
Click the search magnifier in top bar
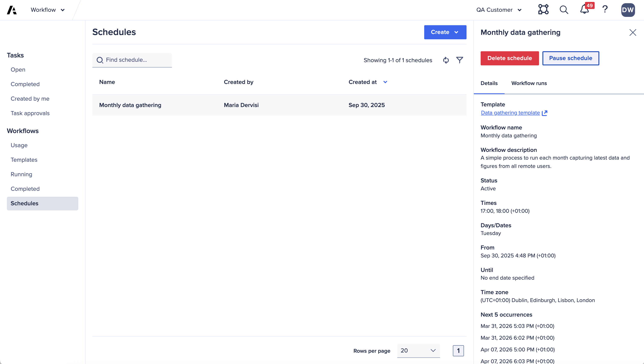[564, 10]
